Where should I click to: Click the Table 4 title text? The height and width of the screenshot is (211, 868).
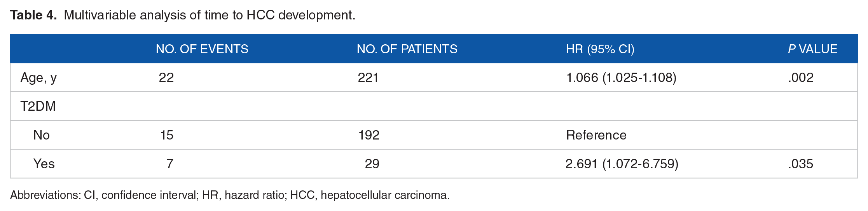pos(183,15)
